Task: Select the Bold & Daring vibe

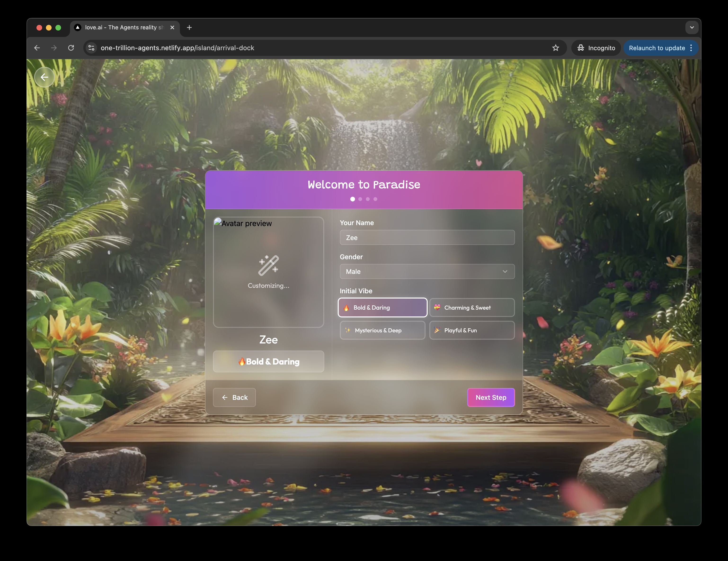Action: [x=382, y=307]
